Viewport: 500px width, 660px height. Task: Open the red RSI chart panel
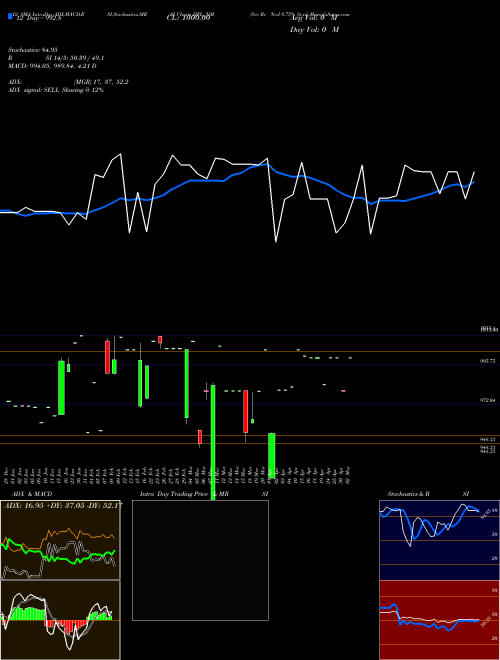439,620
